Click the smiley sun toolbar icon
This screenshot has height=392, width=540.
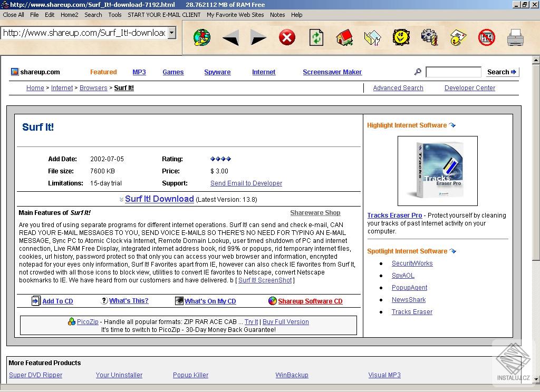pyautogui.click(x=401, y=37)
